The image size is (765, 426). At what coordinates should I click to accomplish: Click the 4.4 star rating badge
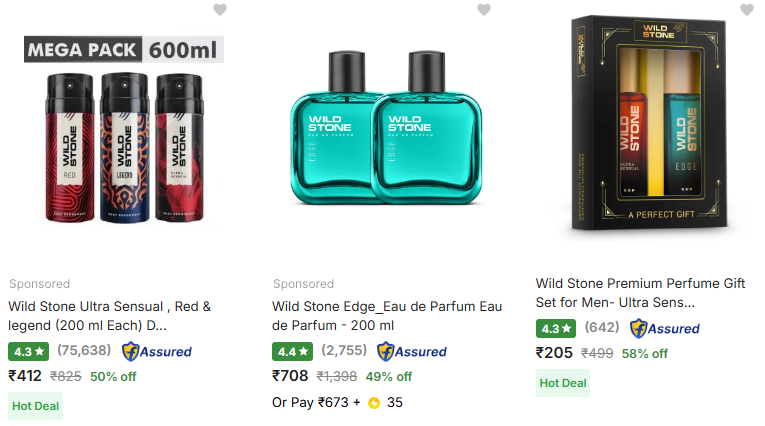(291, 351)
